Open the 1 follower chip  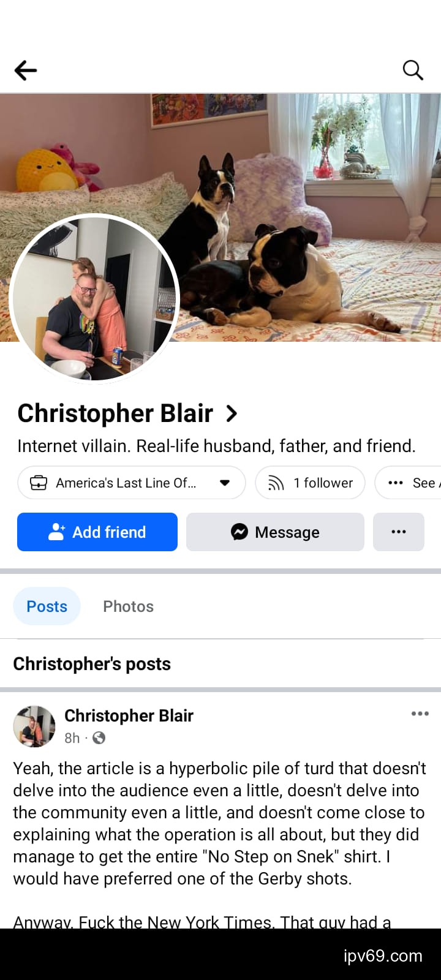click(310, 483)
